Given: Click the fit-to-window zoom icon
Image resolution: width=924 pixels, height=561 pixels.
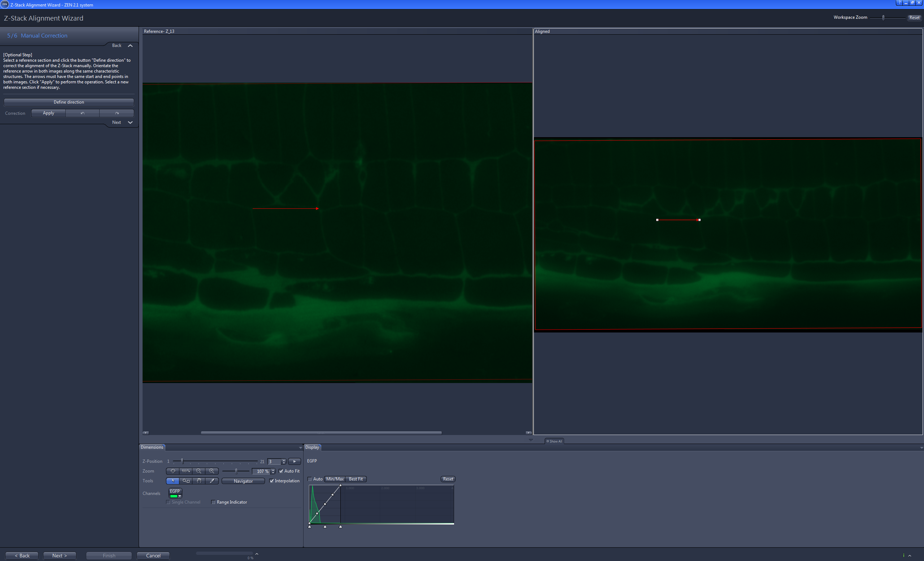Looking at the screenshot, I should (x=173, y=471).
